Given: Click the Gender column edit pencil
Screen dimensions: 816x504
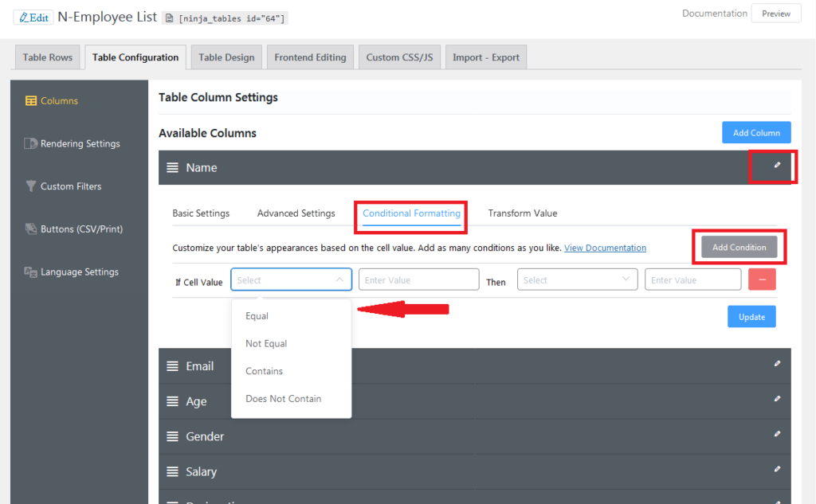Looking at the screenshot, I should (778, 436).
